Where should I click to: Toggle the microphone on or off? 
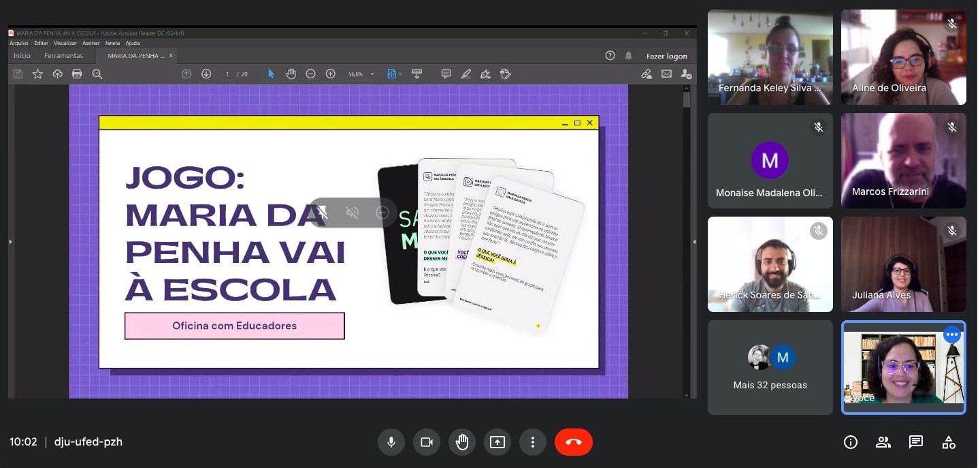point(391,442)
